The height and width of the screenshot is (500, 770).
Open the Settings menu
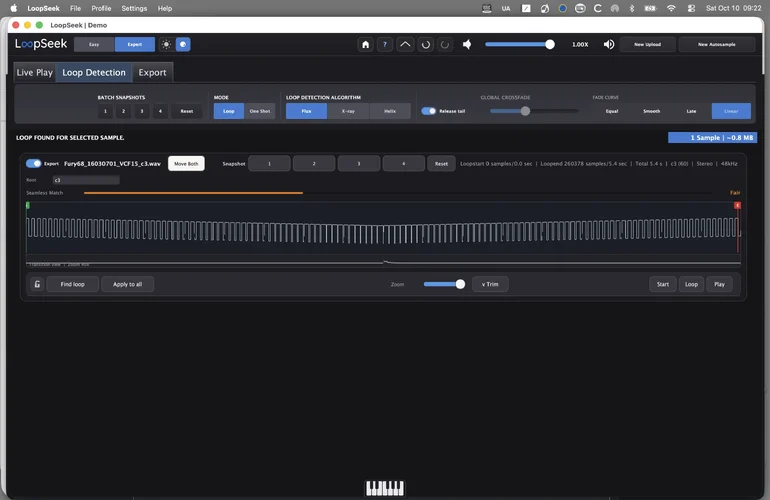point(134,8)
